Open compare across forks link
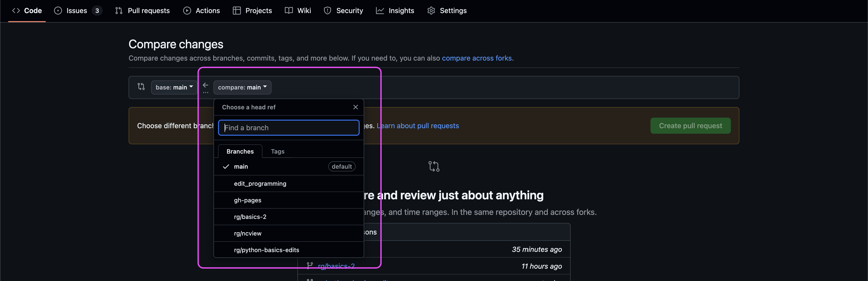 [476, 58]
